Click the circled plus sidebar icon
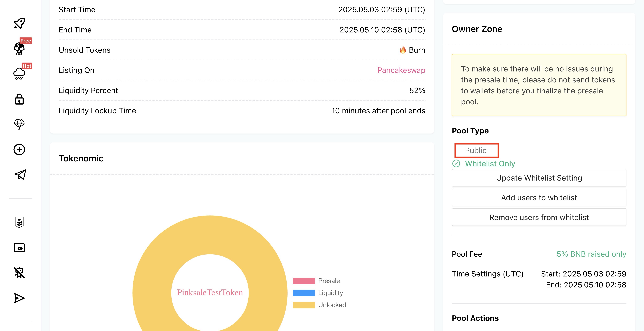 (19, 150)
